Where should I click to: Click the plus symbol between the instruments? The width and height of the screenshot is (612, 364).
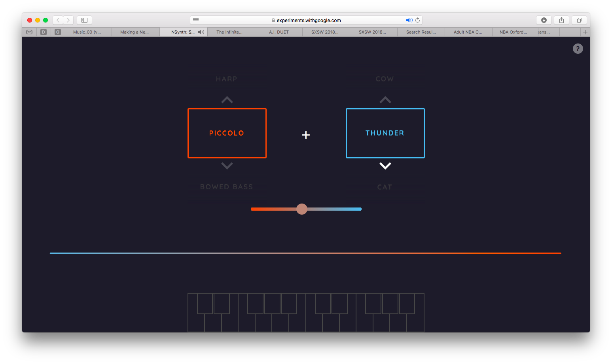tap(306, 135)
